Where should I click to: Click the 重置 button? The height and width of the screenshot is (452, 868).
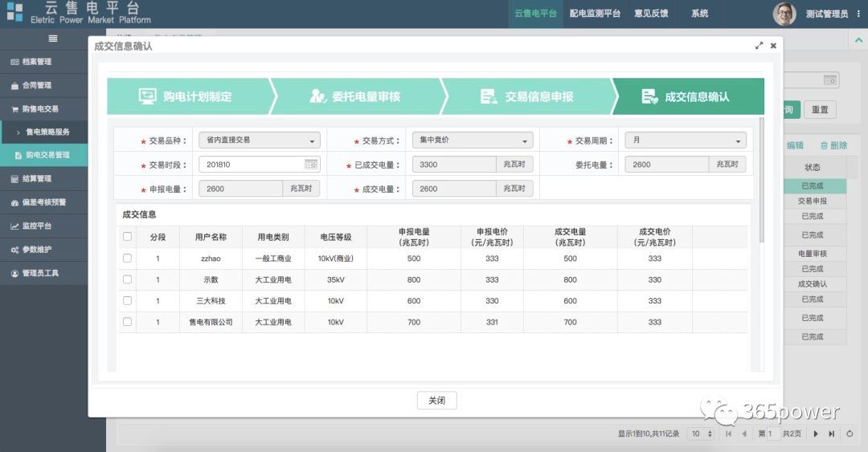pyautogui.click(x=819, y=110)
